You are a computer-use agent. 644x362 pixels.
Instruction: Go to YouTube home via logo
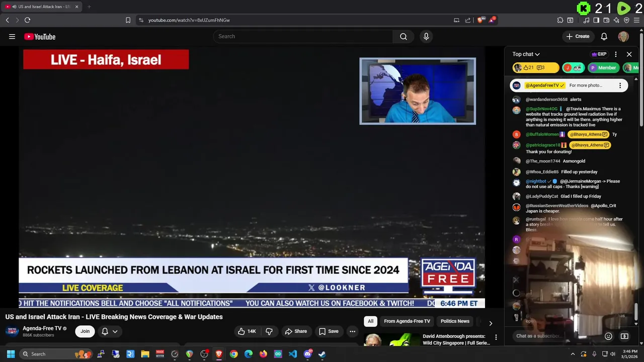pos(40,36)
